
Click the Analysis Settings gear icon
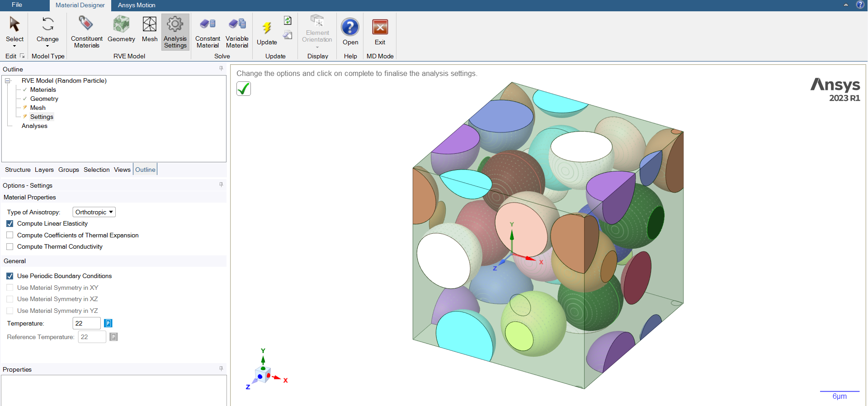click(x=175, y=24)
